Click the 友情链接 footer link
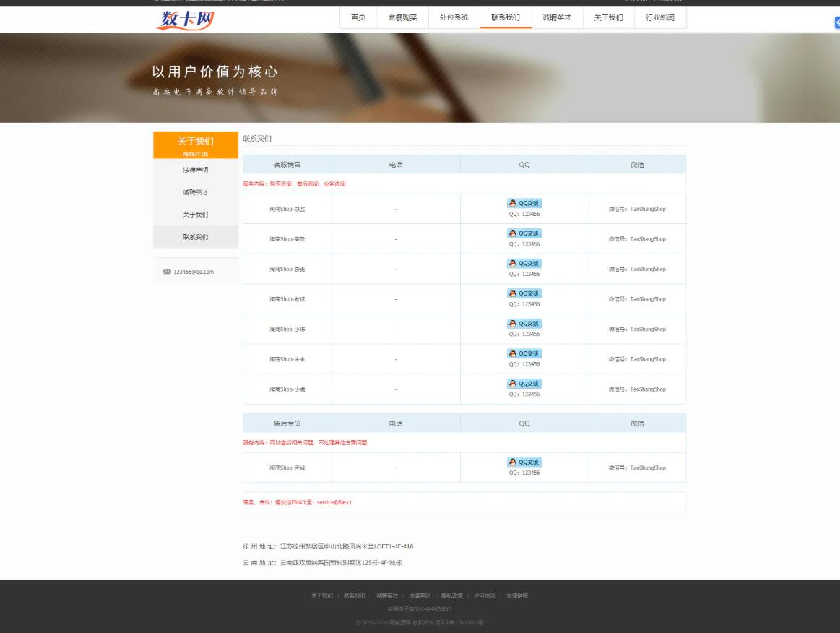 click(x=517, y=596)
